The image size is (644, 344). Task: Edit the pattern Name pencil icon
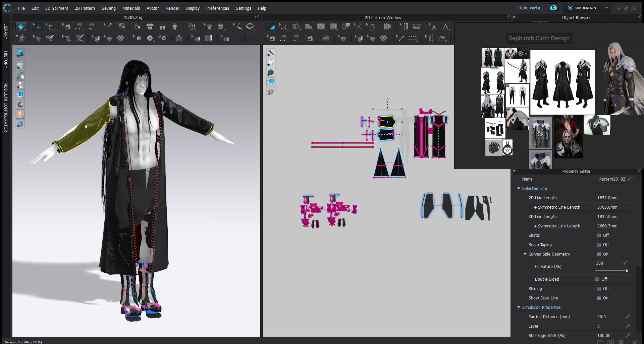(630, 179)
